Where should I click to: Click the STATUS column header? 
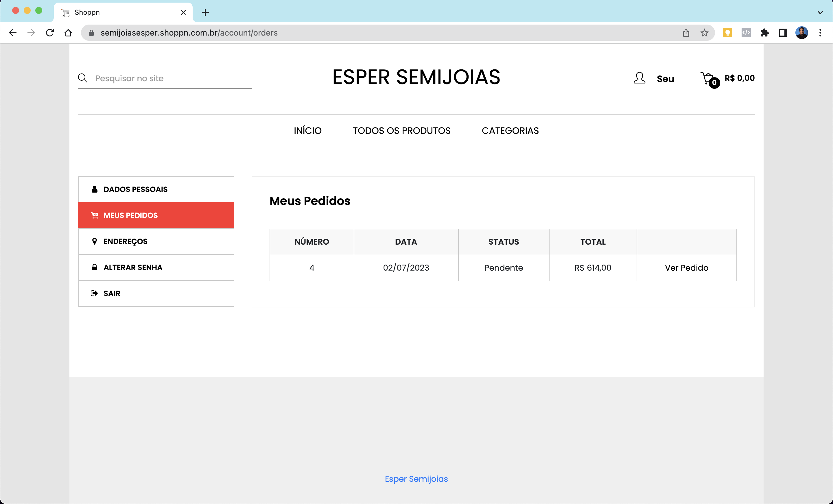click(x=504, y=242)
